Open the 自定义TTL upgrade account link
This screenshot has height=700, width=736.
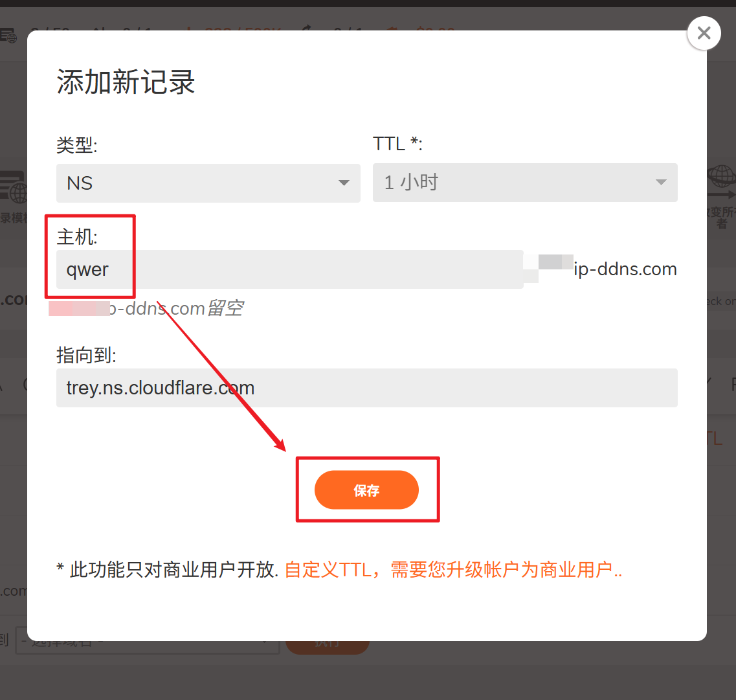pos(453,569)
